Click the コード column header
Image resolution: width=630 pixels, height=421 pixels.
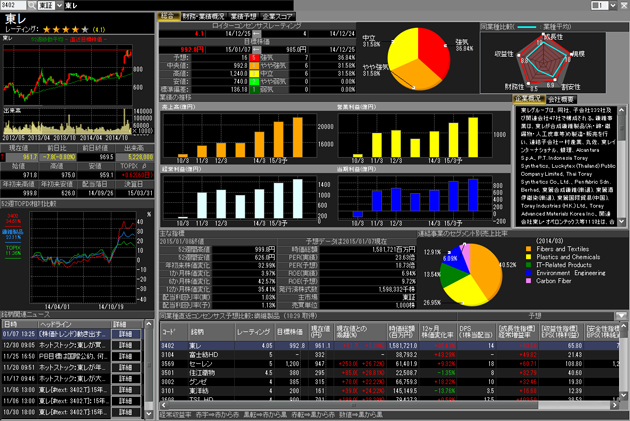pos(174,332)
